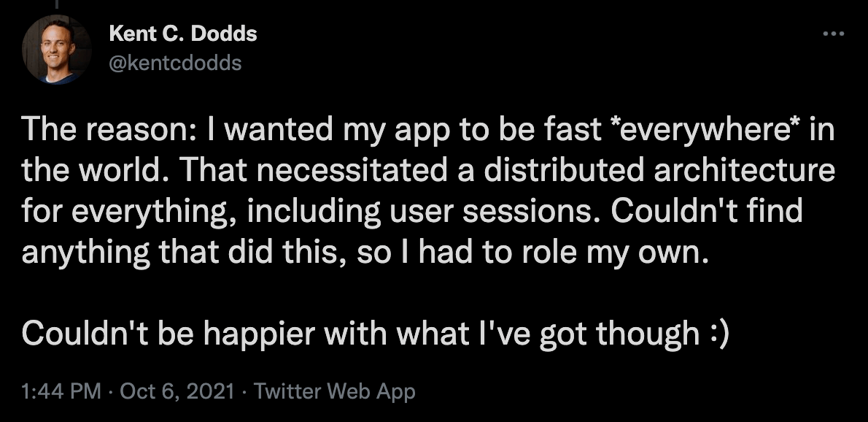Open the Twitter Web App source link
Image resolution: width=868 pixels, height=422 pixels.
tap(335, 391)
